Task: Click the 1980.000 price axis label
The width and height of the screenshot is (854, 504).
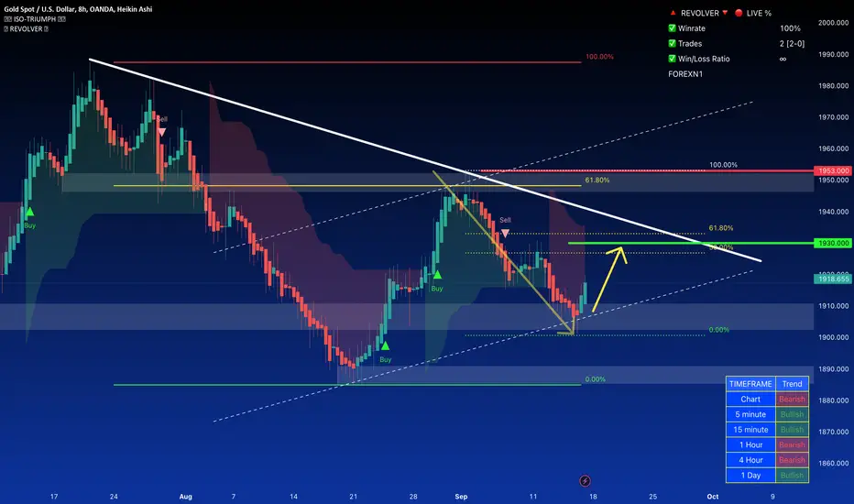Action: pos(833,85)
